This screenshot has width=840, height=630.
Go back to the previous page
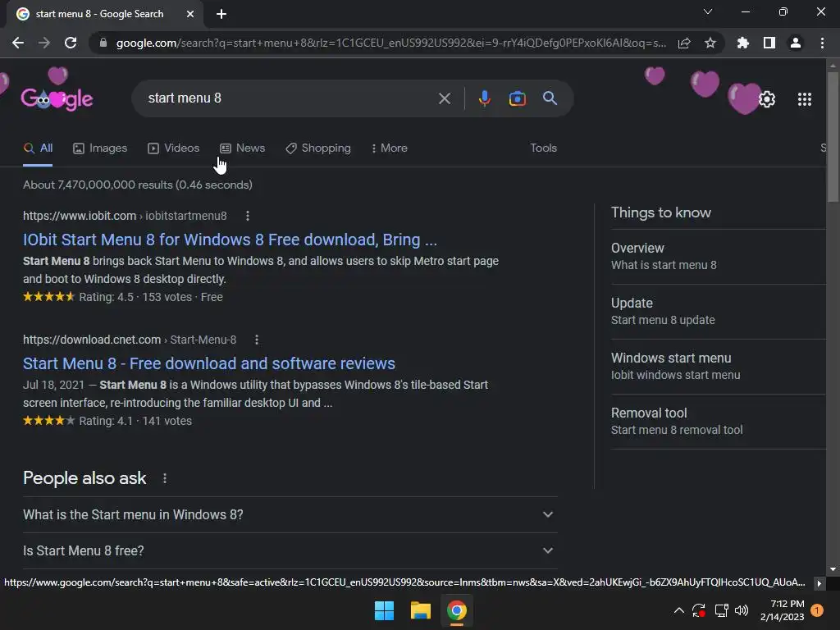point(18,43)
